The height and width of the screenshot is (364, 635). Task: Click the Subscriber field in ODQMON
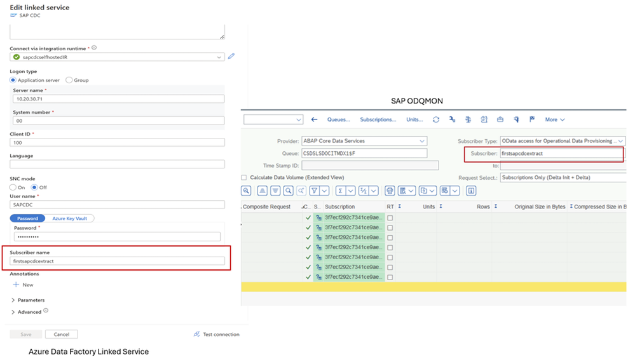(561, 154)
